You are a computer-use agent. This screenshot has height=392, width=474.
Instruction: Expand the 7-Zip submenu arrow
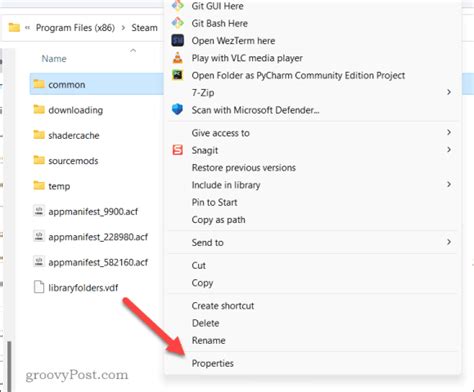pyautogui.click(x=449, y=92)
